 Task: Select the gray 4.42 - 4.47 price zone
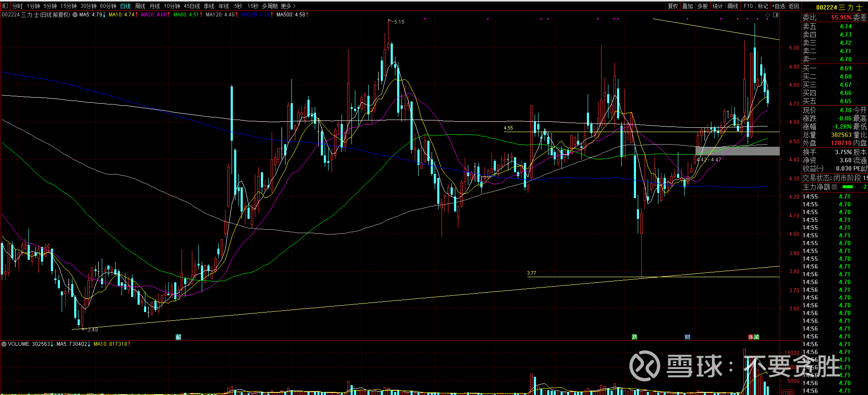click(x=737, y=151)
